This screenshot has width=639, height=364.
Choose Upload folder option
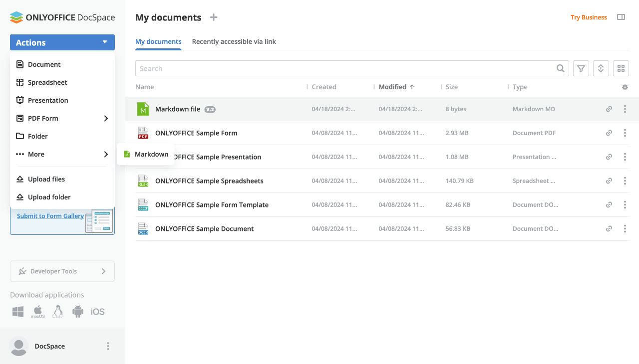[x=62, y=197]
